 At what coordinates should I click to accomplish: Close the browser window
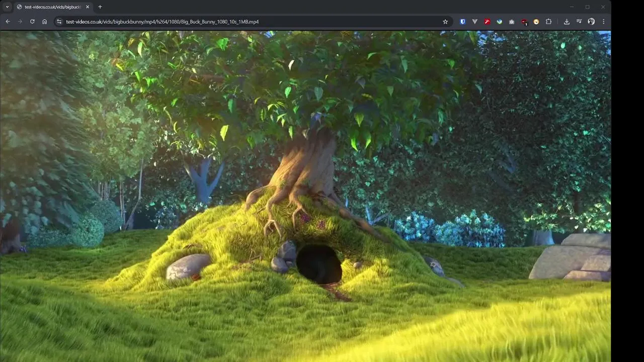pos(603,7)
